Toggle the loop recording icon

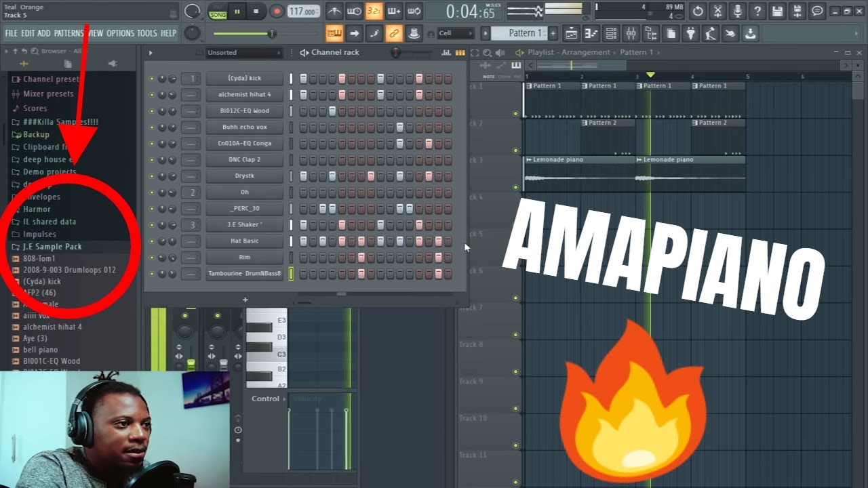[x=414, y=12]
